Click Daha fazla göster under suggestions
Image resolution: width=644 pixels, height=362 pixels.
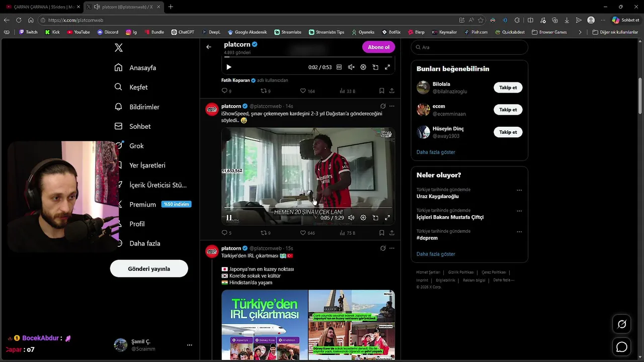[436, 152]
